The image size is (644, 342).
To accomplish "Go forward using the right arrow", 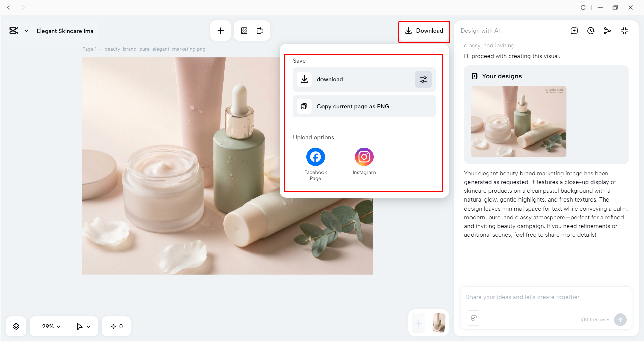I will click(23, 7).
